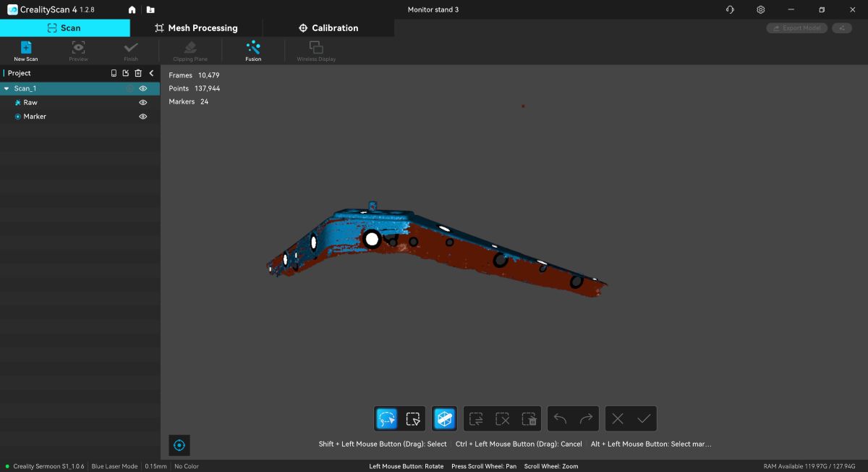Select the Raw item in project tree

click(30, 103)
